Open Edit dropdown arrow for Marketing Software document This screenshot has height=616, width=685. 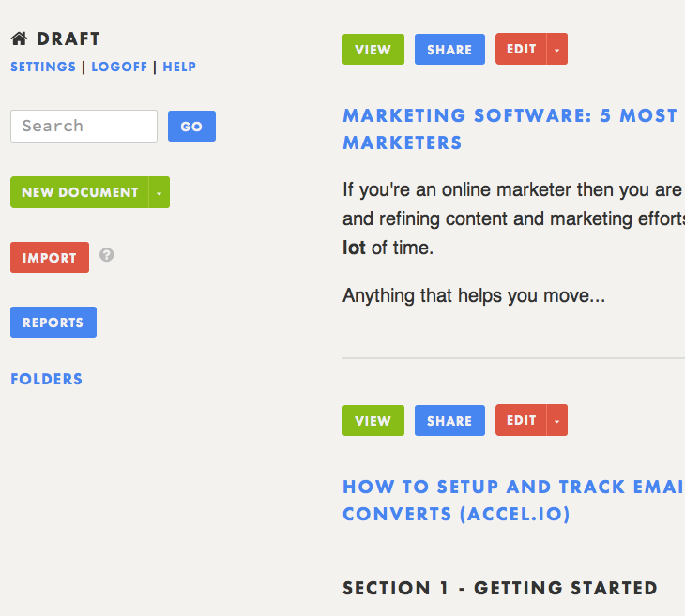coord(556,50)
